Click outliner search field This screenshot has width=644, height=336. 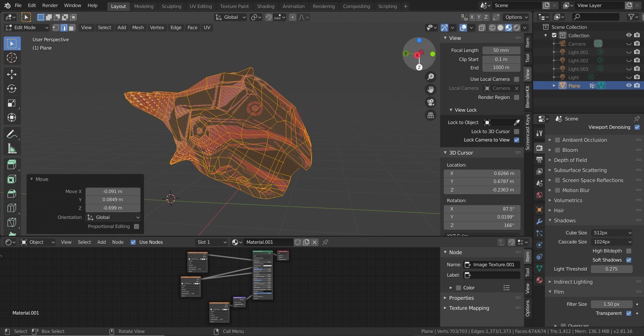coord(596,17)
